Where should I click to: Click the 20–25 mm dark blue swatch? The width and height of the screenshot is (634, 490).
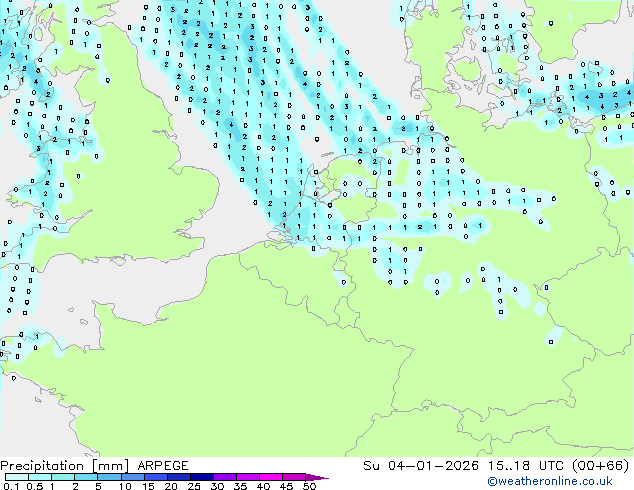[178, 477]
